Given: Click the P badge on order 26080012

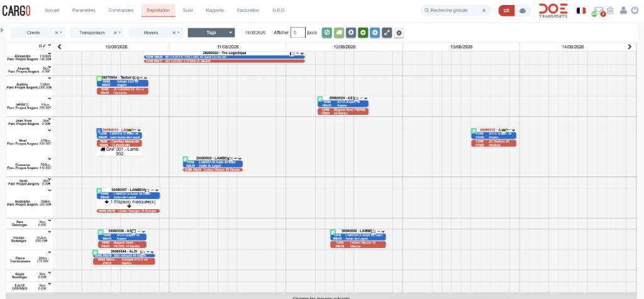Looking at the screenshot, I should 474,131.
